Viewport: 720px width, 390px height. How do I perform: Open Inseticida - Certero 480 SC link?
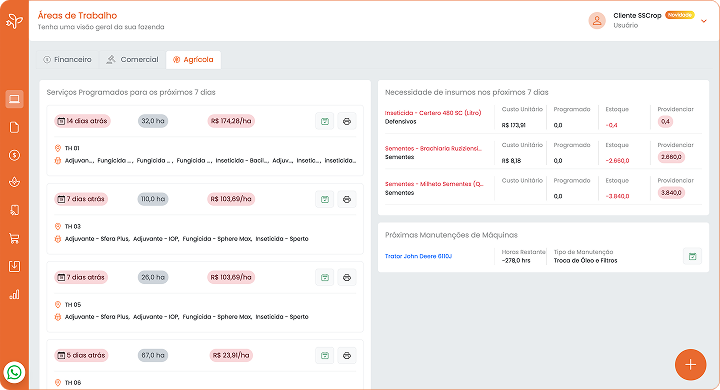433,113
